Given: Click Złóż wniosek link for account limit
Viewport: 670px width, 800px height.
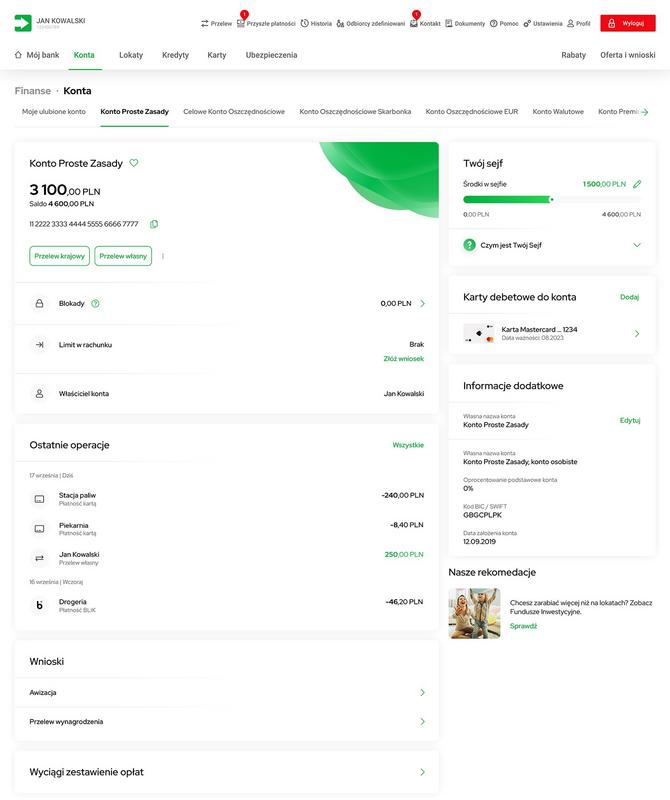Looking at the screenshot, I should [x=403, y=359].
